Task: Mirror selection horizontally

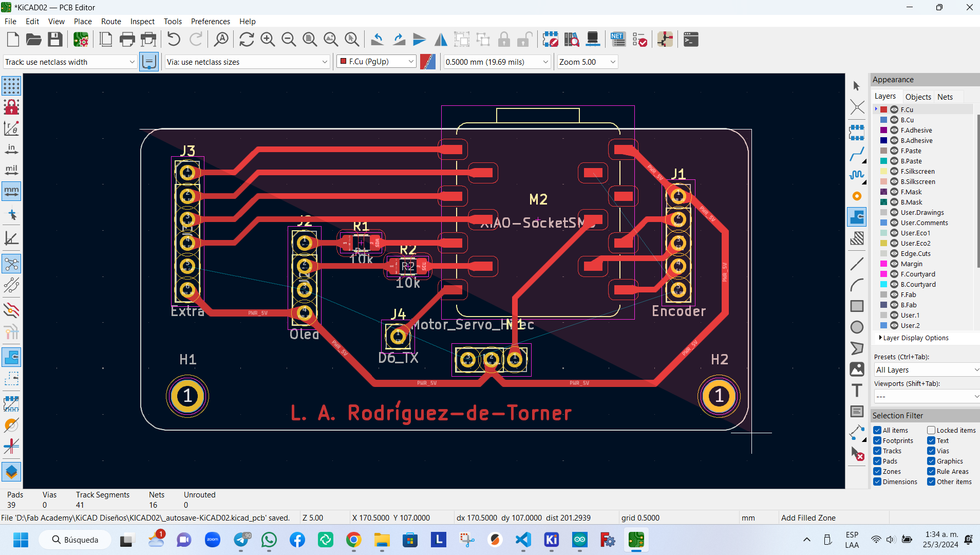Action: click(441, 40)
